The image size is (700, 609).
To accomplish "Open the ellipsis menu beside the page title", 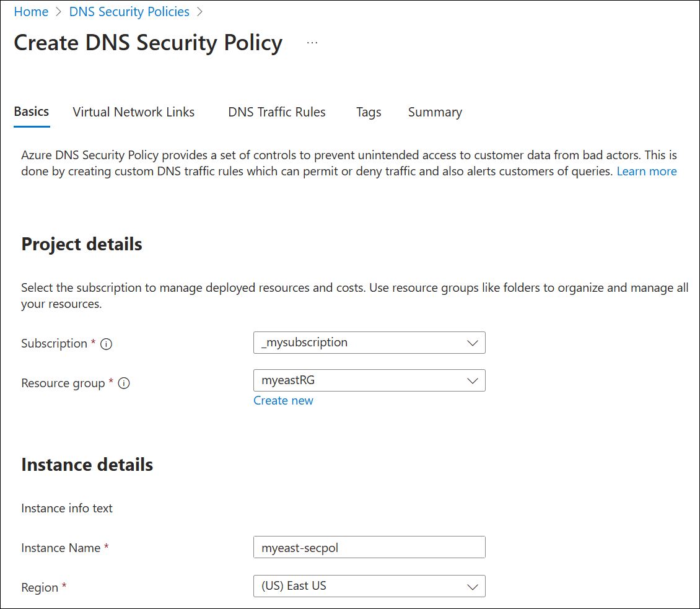I will (x=312, y=41).
